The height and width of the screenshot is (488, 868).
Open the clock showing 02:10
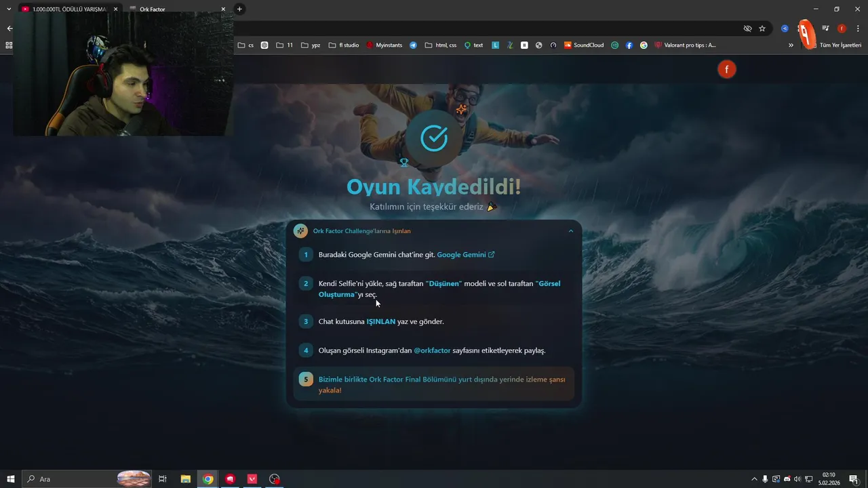coord(829,479)
